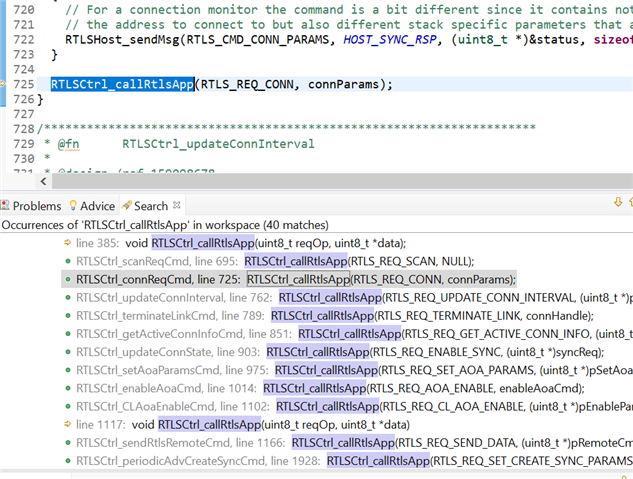Screen dimensions: 633x479
Task: Close the Search view tab
Action: coord(176,205)
